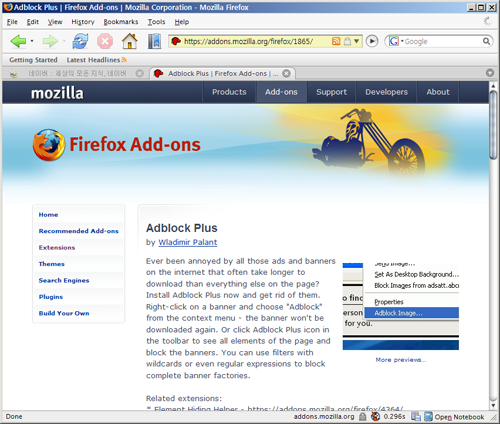Close the Adblock Plus tab

pos(286,73)
